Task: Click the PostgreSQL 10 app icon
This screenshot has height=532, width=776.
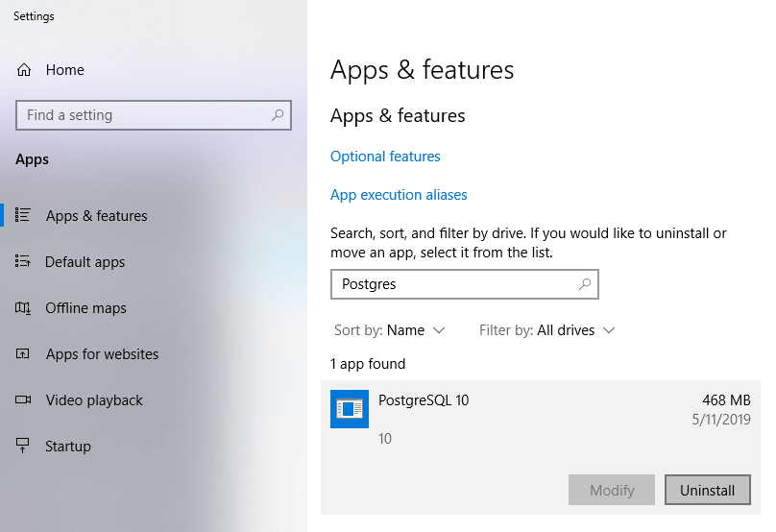Action: pyautogui.click(x=350, y=409)
